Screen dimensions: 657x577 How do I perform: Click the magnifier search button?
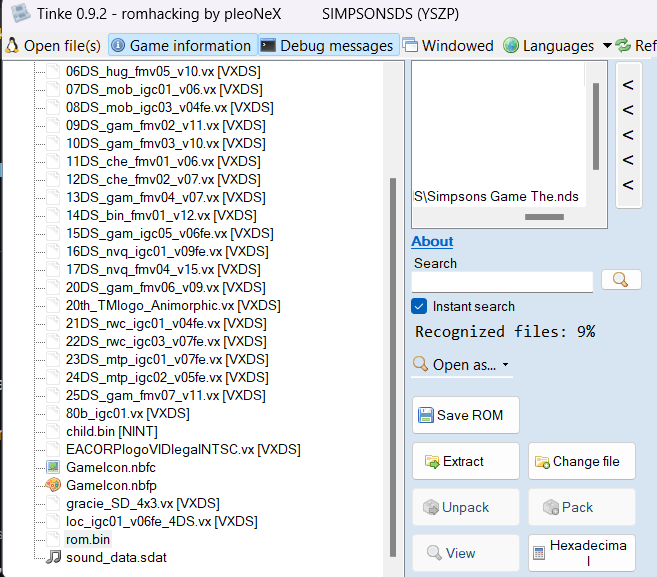point(621,279)
